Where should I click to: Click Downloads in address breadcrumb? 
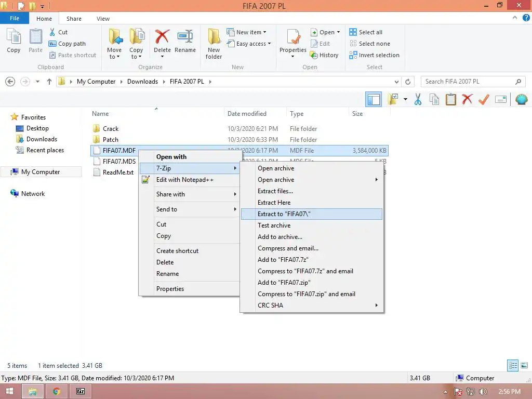[x=142, y=82]
